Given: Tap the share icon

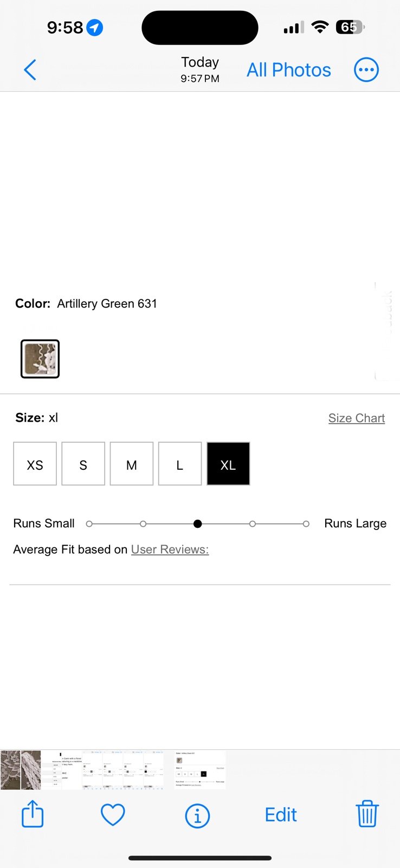Looking at the screenshot, I should (x=33, y=814).
